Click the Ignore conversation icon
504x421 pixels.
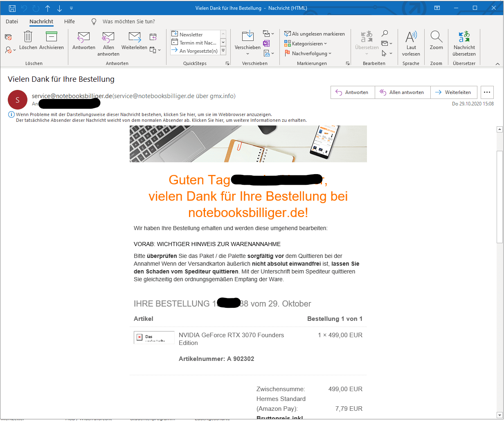click(x=8, y=37)
